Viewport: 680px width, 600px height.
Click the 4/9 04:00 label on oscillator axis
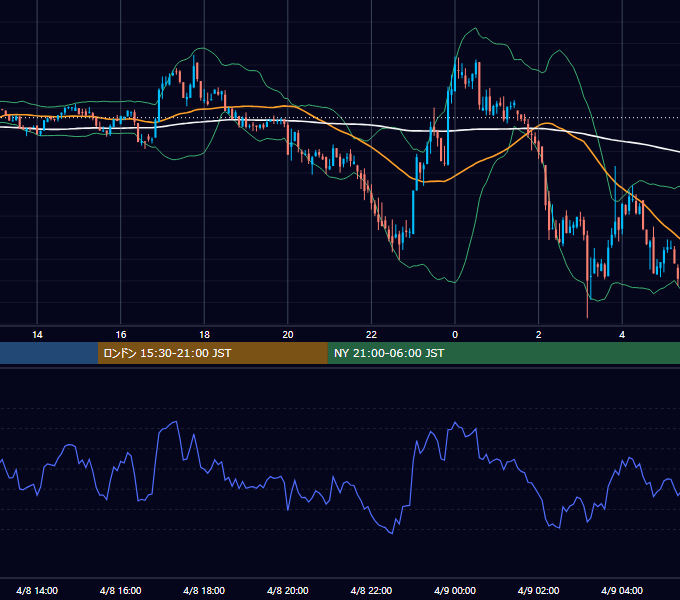(622, 590)
